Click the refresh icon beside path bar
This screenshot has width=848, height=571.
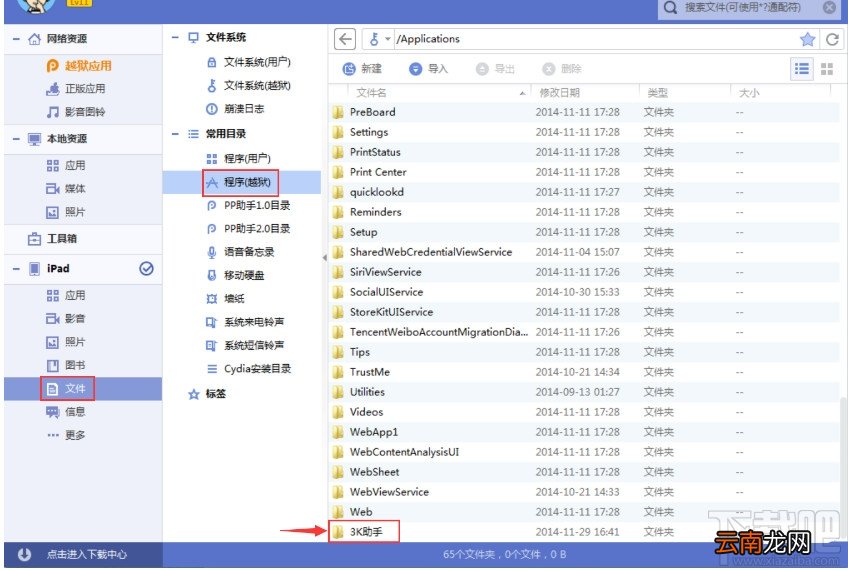(x=832, y=39)
